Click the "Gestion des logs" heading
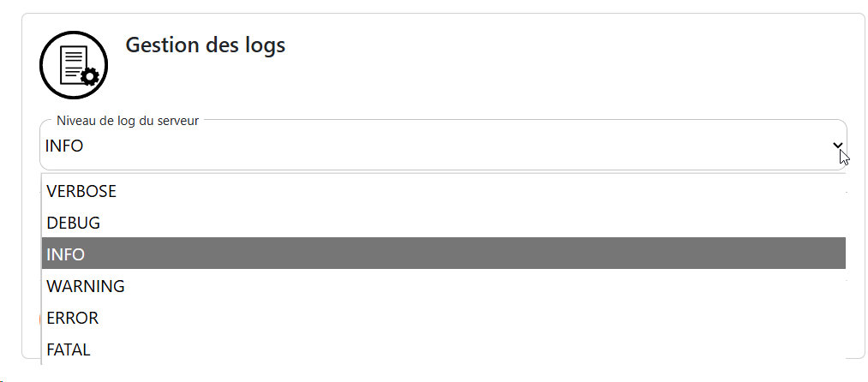The width and height of the screenshot is (868, 382). click(206, 45)
